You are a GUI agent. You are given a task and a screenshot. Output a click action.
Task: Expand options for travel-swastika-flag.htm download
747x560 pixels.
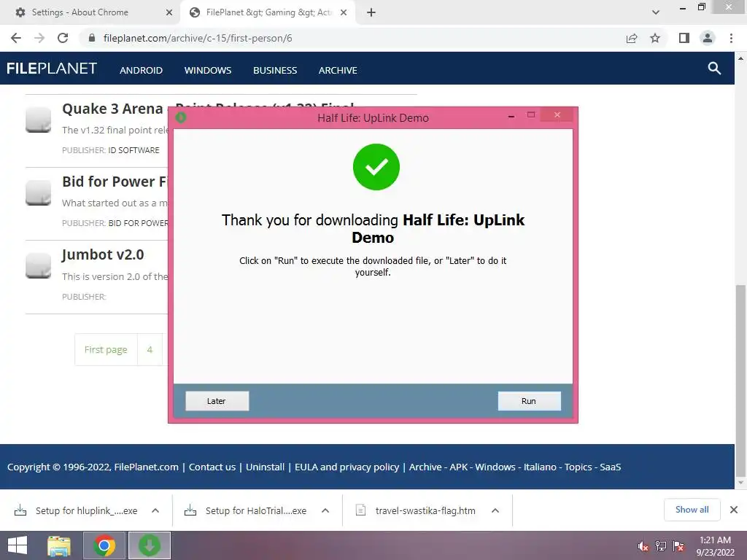[x=495, y=510]
